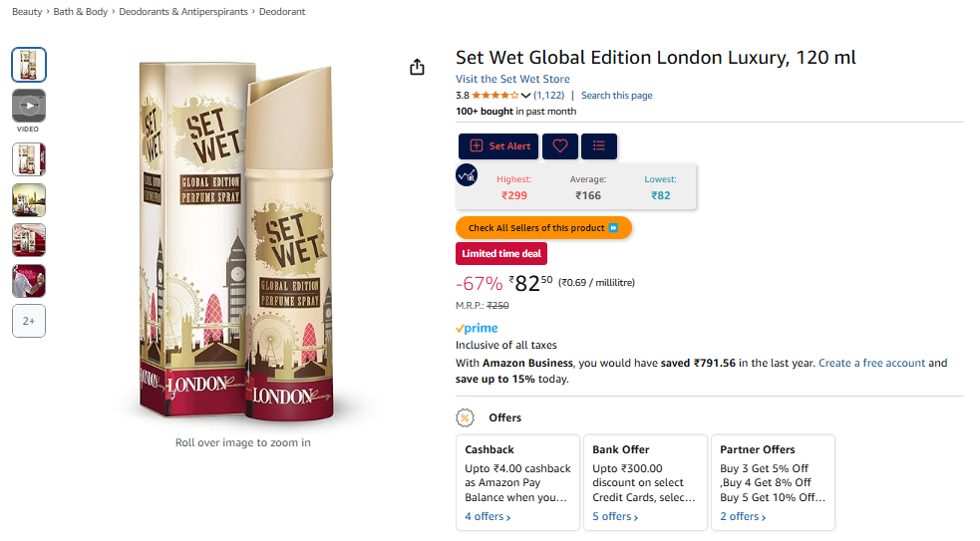The image size is (980, 541).
Task: Add to wishlist with the heart icon
Action: point(560,146)
